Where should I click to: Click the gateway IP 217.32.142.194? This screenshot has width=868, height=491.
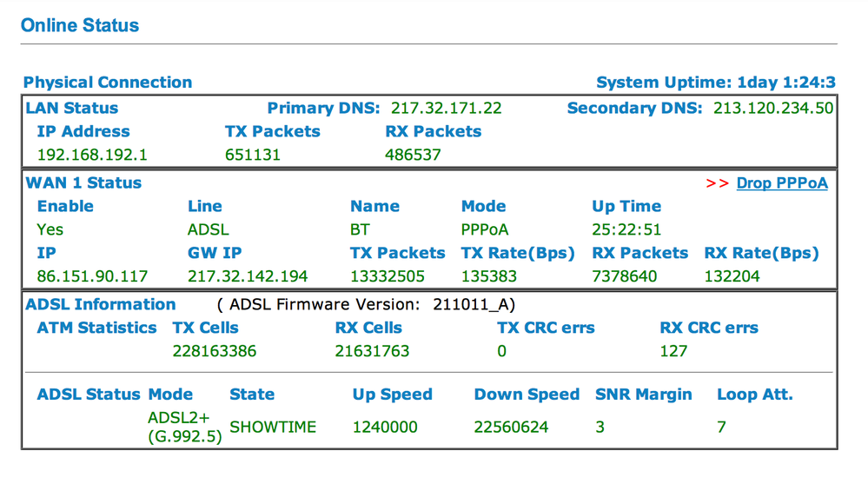(248, 276)
